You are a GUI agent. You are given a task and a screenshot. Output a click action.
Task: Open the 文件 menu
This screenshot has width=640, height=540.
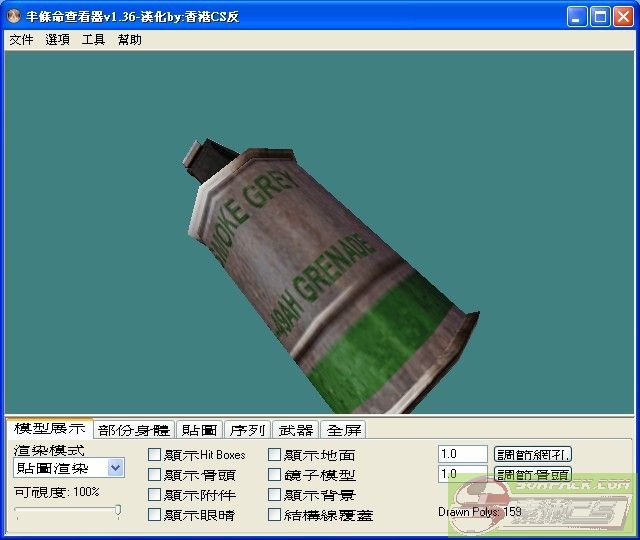pyautogui.click(x=21, y=40)
